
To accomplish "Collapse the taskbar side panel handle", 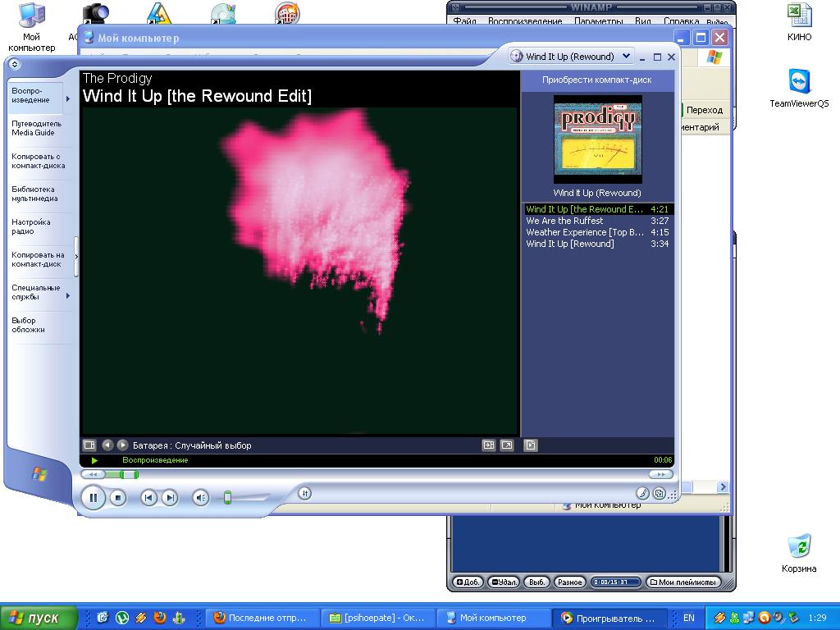I will (76, 257).
